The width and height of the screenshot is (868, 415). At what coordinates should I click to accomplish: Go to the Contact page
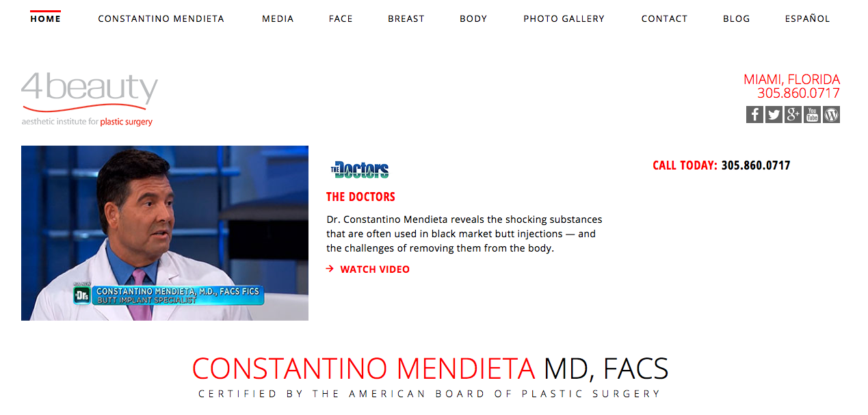(x=664, y=18)
